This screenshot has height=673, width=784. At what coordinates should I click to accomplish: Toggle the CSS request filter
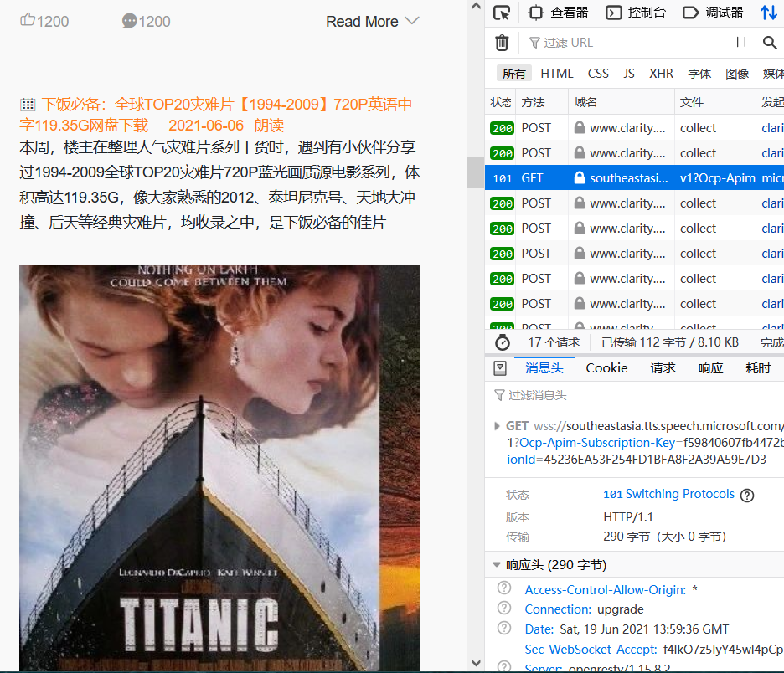(598, 74)
